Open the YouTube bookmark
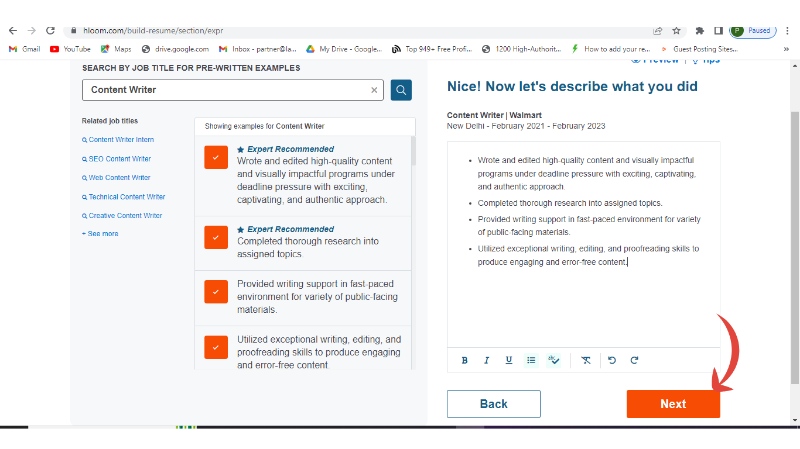The width and height of the screenshot is (800, 449). tap(70, 48)
